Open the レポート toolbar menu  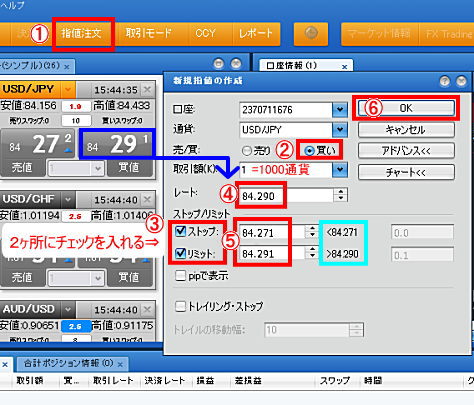[x=256, y=34]
